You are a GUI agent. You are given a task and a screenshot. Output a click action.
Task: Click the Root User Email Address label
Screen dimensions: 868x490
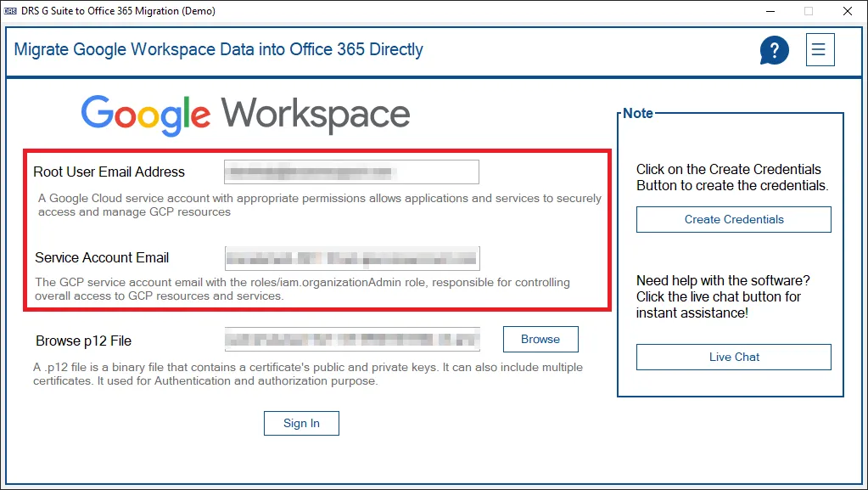coord(109,172)
